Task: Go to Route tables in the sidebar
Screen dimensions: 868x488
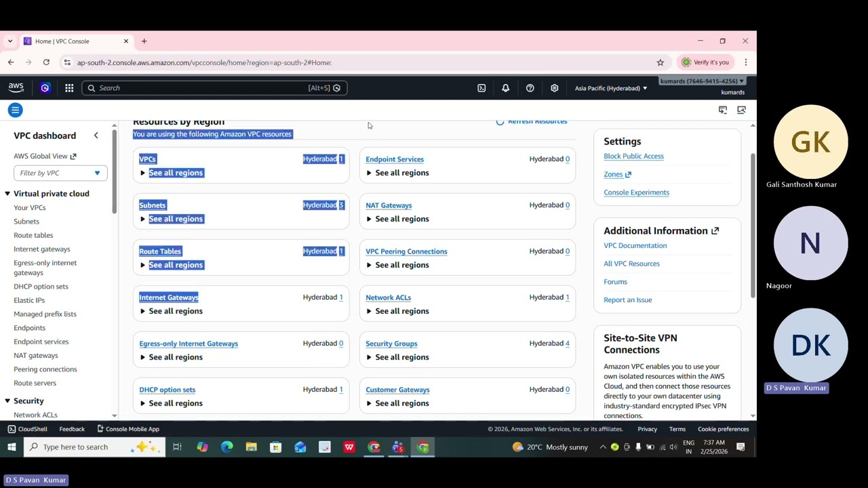Action: click(x=33, y=235)
